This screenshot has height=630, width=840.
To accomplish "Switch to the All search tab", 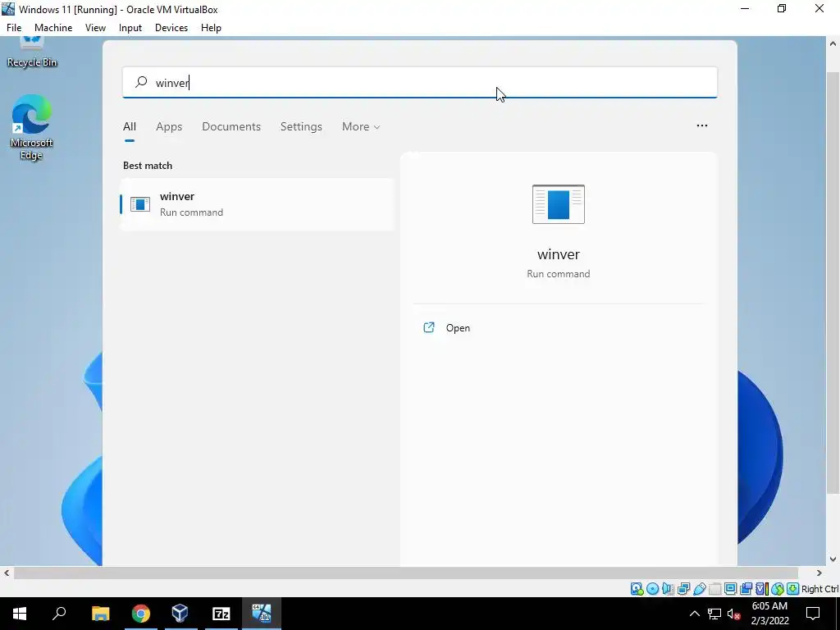I will 130,126.
